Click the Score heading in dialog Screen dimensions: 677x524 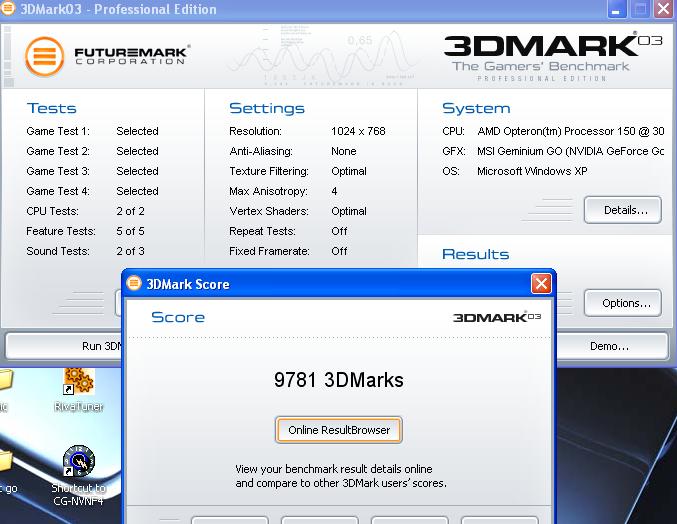pyautogui.click(x=178, y=317)
